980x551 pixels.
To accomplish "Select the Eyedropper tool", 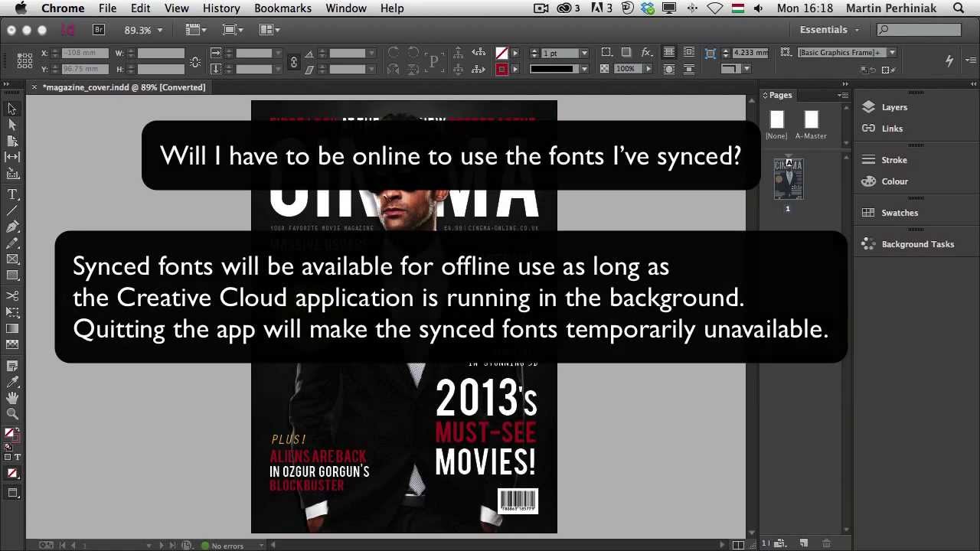I will click(12, 382).
